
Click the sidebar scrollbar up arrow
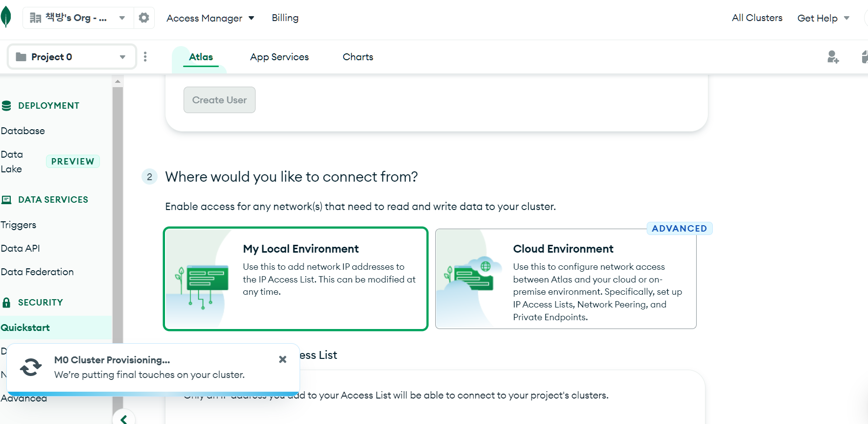[117, 81]
